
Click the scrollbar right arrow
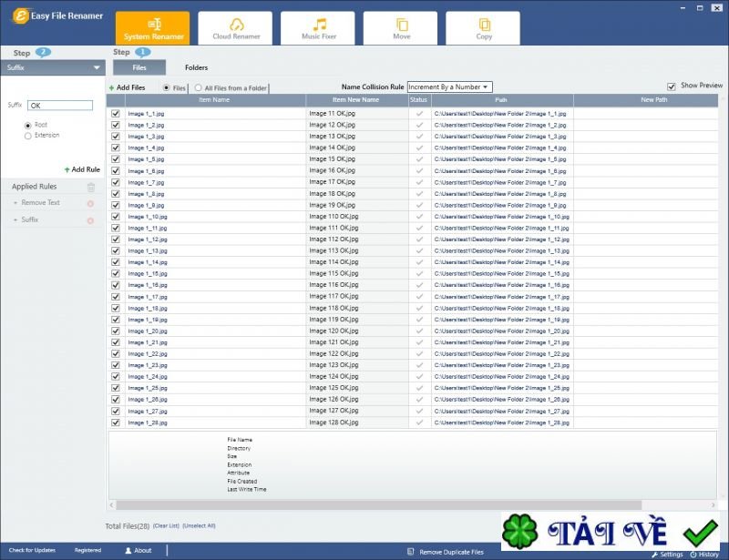pos(714,504)
